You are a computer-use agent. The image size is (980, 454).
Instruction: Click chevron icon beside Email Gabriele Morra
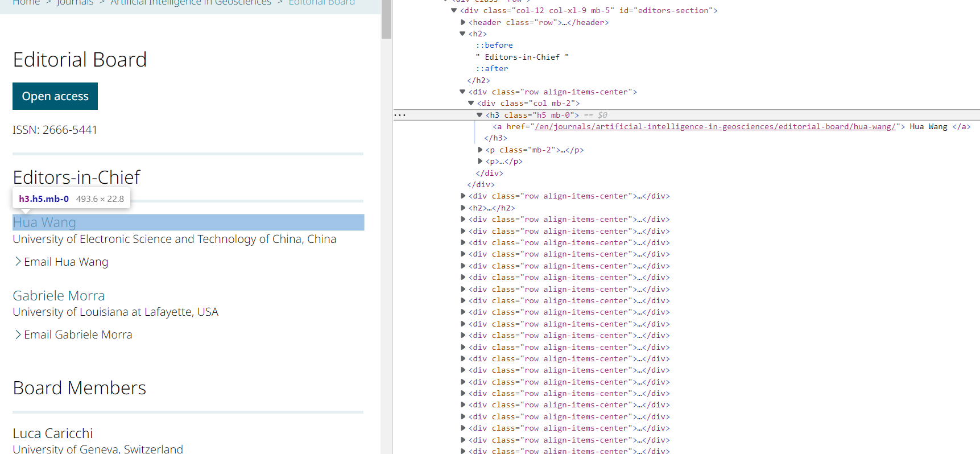18,335
